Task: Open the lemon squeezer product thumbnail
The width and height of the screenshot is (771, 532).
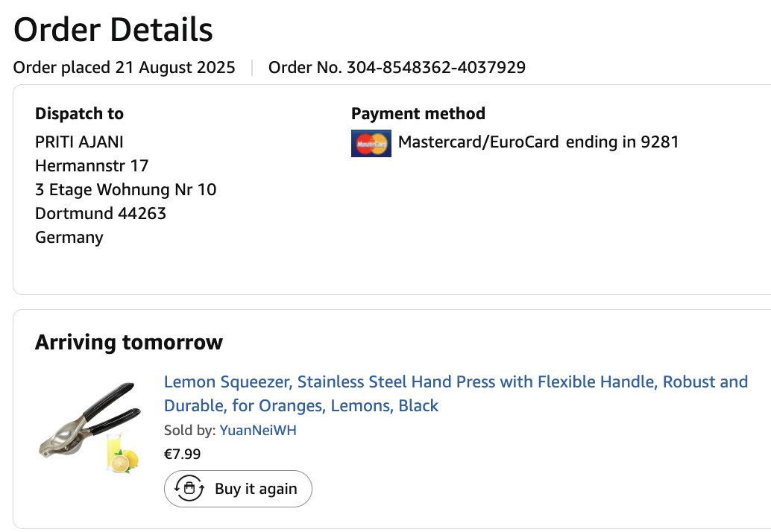Action: 88,428
